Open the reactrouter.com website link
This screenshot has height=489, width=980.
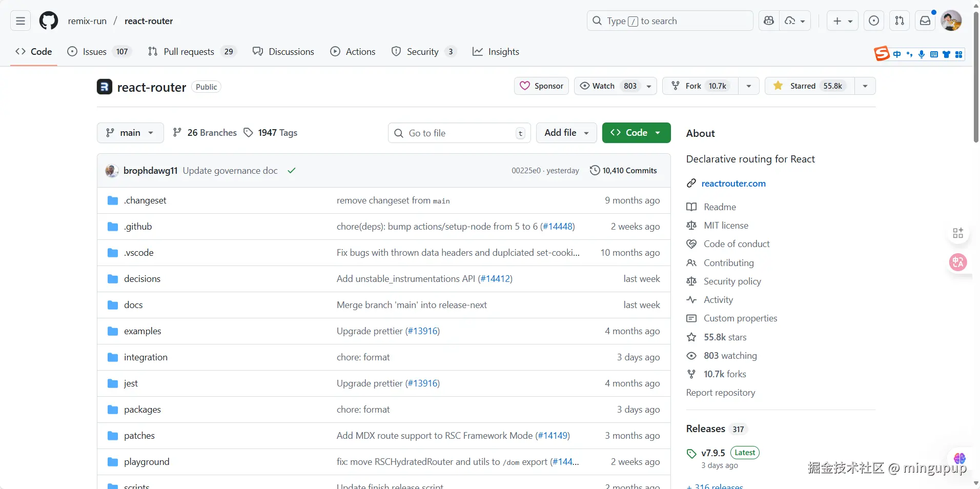point(733,184)
